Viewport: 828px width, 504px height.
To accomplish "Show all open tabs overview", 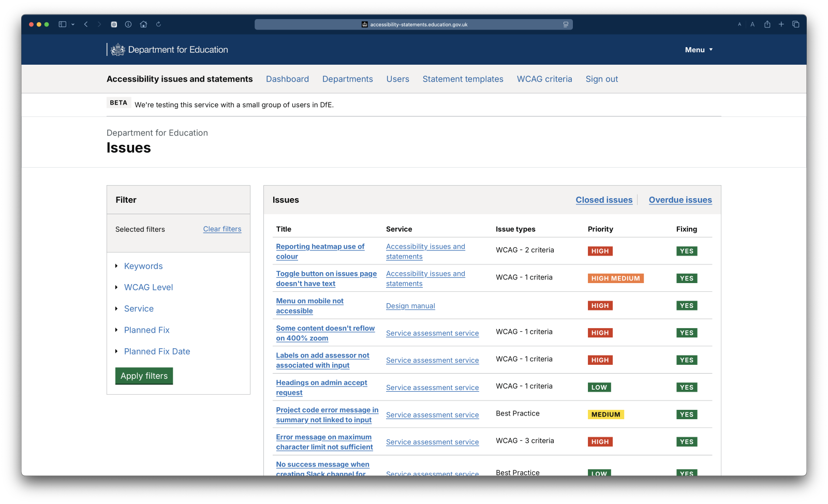I will click(x=796, y=24).
